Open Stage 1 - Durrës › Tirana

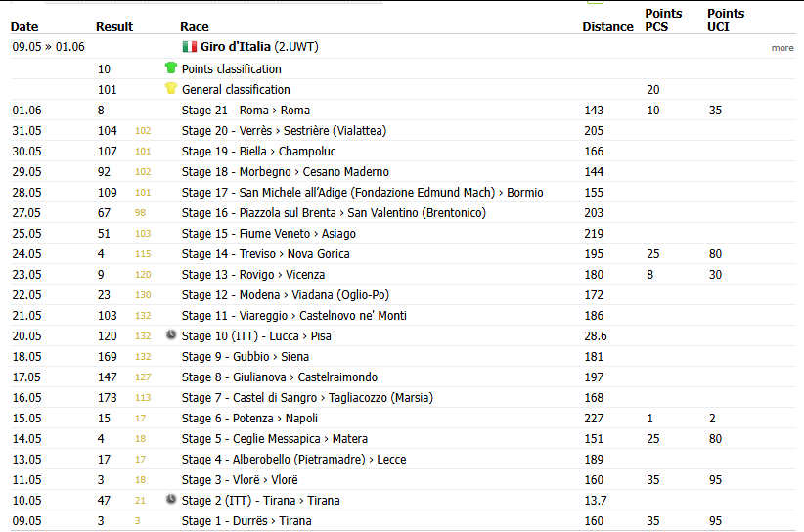pyautogui.click(x=246, y=521)
